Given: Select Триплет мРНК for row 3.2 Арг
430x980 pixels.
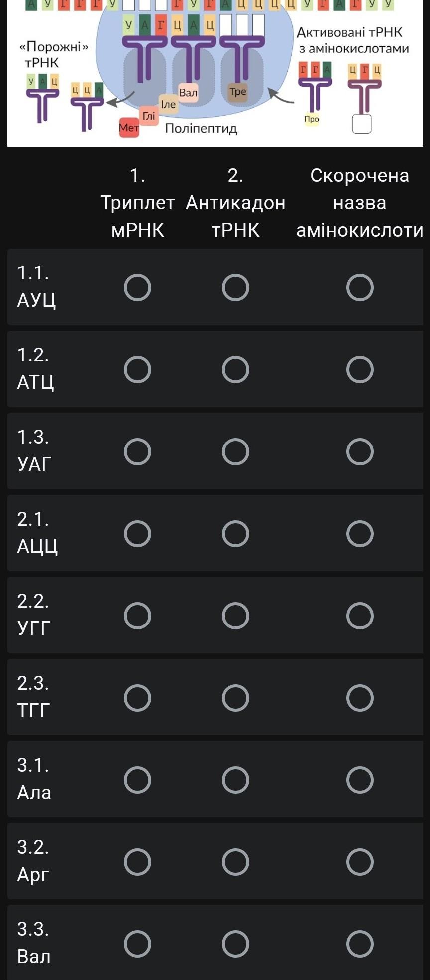Looking at the screenshot, I should click(x=137, y=862).
